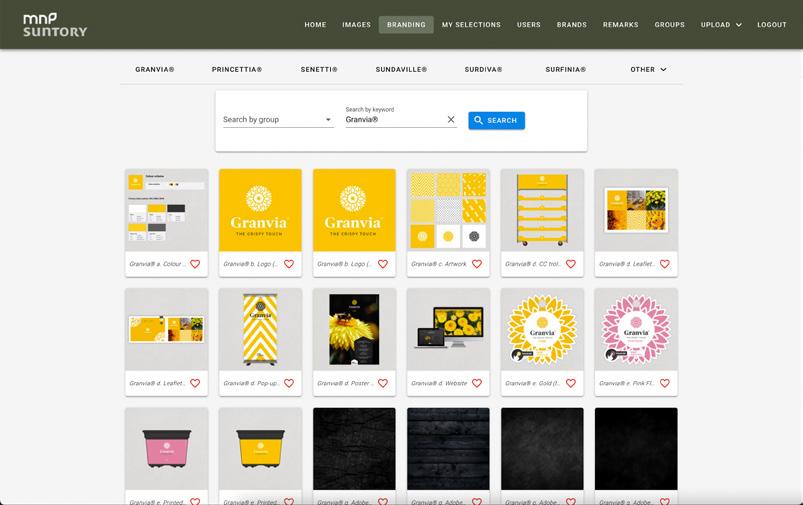Click the 'Granvia® c. Artwork' card title
The width and height of the screenshot is (803, 505).
439,264
